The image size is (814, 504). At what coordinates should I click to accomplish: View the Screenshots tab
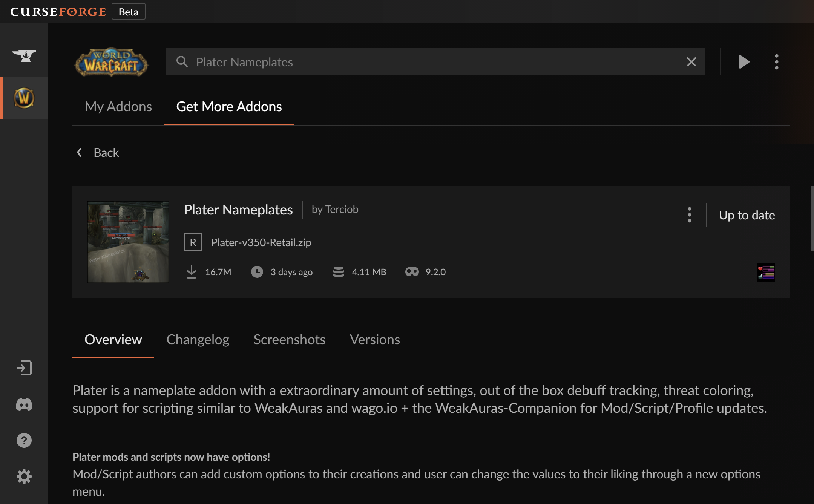[x=289, y=340]
